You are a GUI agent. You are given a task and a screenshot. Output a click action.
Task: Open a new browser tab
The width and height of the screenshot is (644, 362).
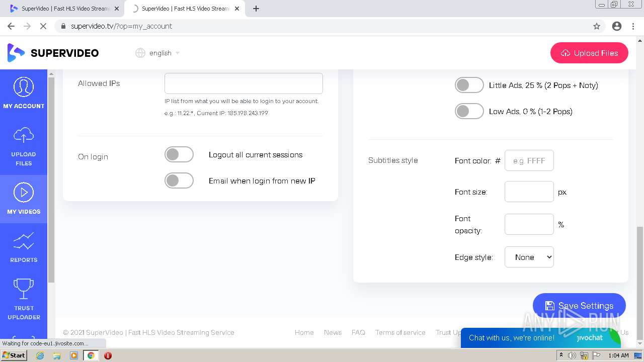tap(256, 9)
